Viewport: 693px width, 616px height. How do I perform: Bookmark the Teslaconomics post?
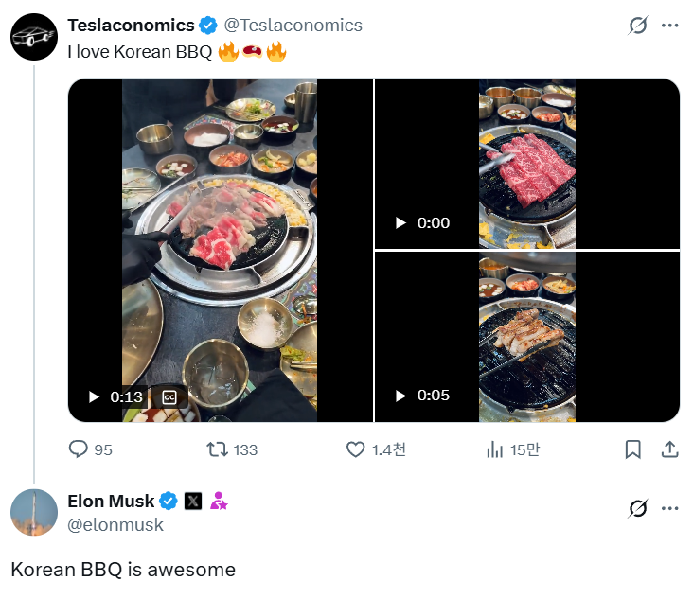(633, 449)
